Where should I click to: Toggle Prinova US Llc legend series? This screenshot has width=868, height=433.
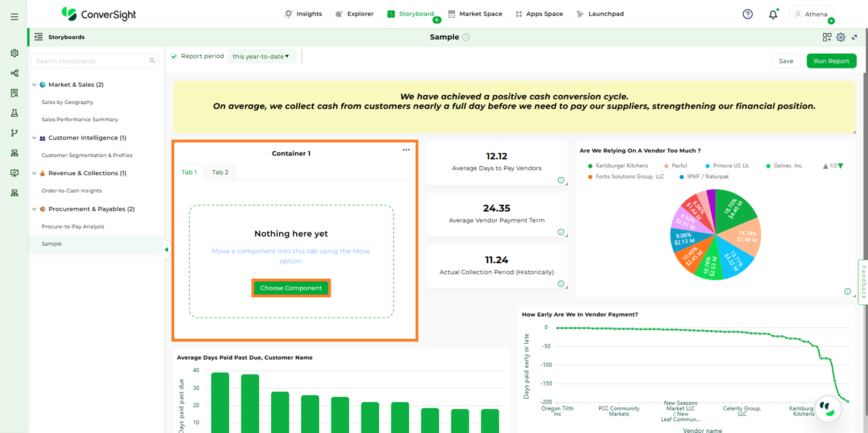coord(727,166)
